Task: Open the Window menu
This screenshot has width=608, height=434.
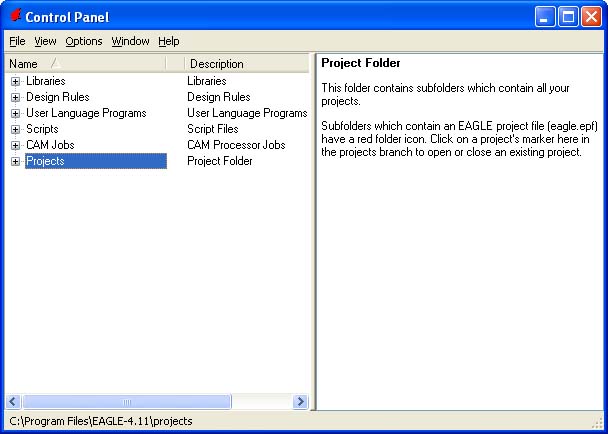Action: point(130,41)
